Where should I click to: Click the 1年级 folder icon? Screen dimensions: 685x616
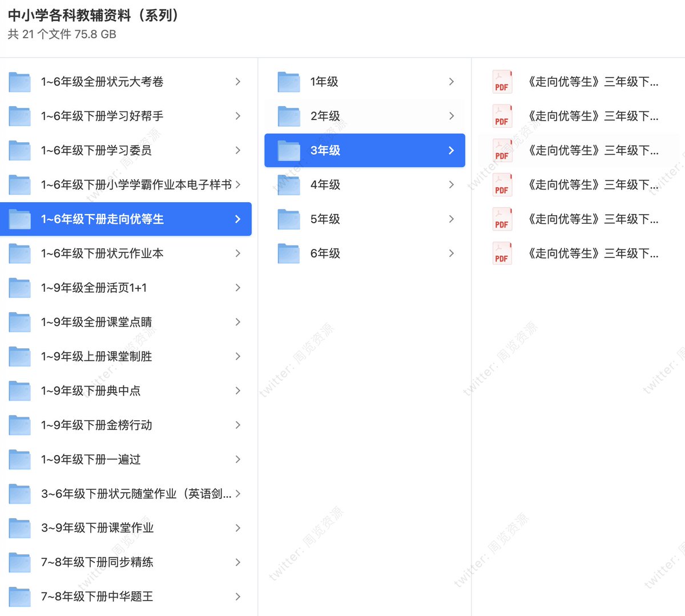point(289,82)
